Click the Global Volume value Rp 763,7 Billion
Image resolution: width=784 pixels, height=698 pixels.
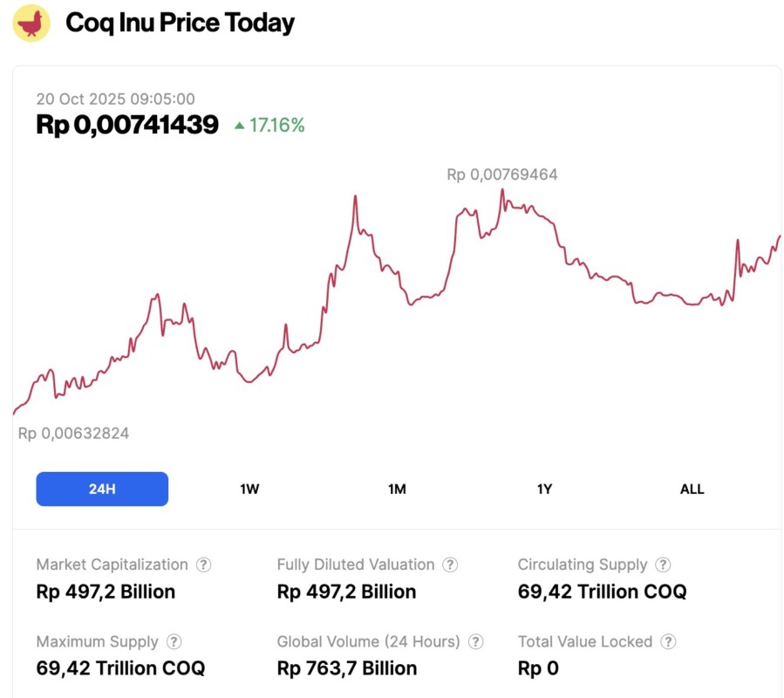click(x=346, y=668)
